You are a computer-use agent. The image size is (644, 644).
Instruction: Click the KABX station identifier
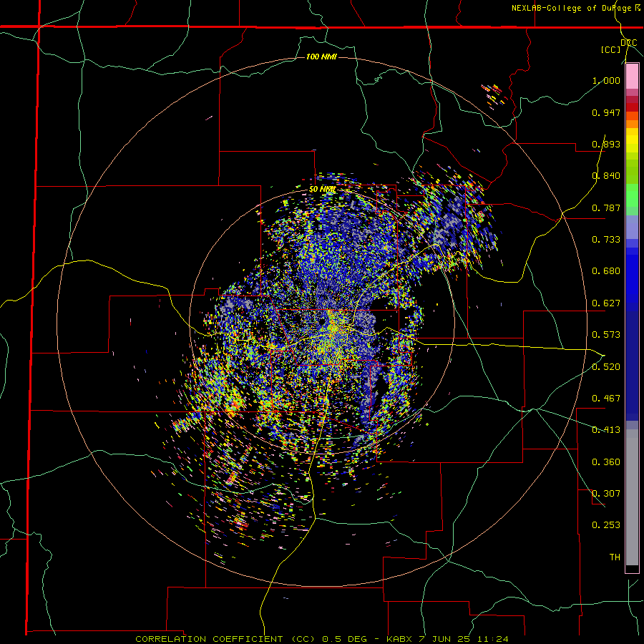(401, 639)
